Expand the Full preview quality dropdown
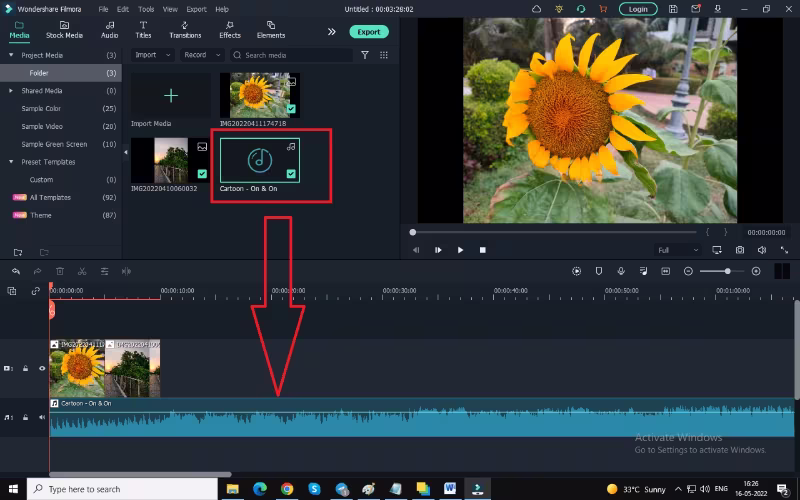800x500 pixels. tap(677, 250)
